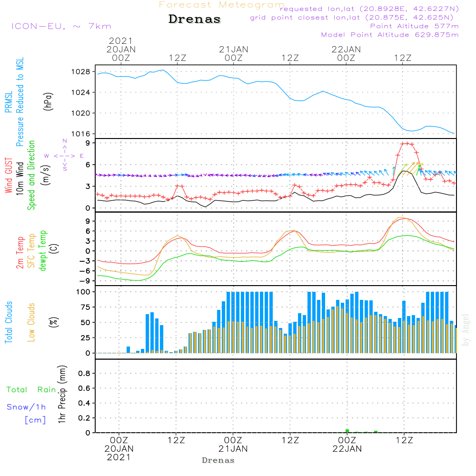
Task: Click the wind gust peak near 9 m/s
Action: click(407, 144)
